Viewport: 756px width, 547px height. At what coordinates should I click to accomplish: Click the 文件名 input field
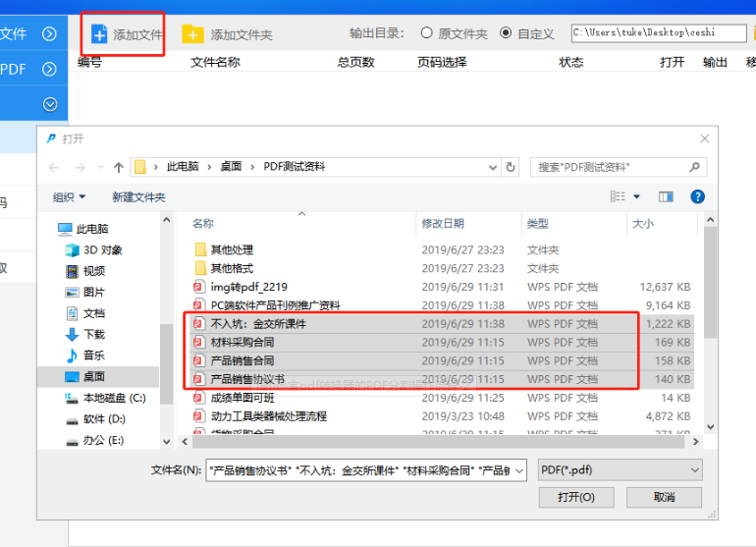tap(366, 470)
